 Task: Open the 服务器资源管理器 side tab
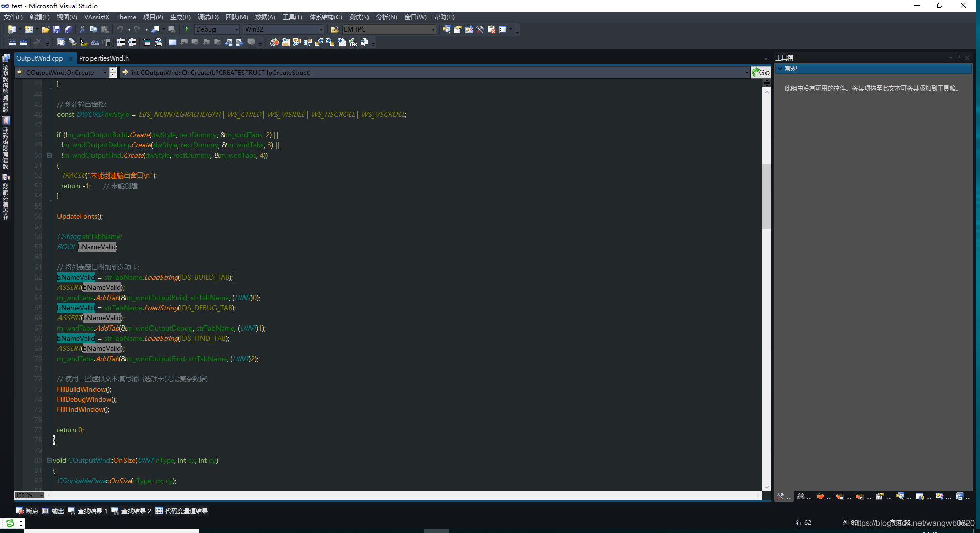pos(6,84)
